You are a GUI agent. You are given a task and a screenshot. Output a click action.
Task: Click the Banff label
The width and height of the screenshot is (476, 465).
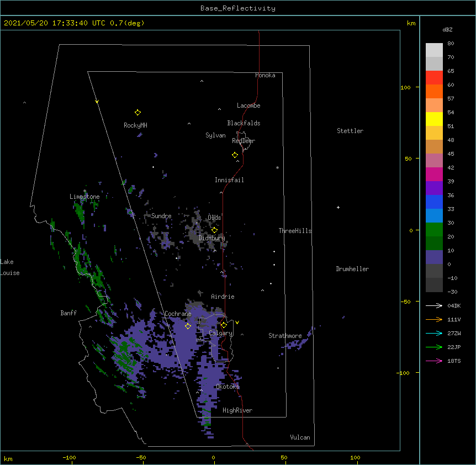pyautogui.click(x=68, y=313)
